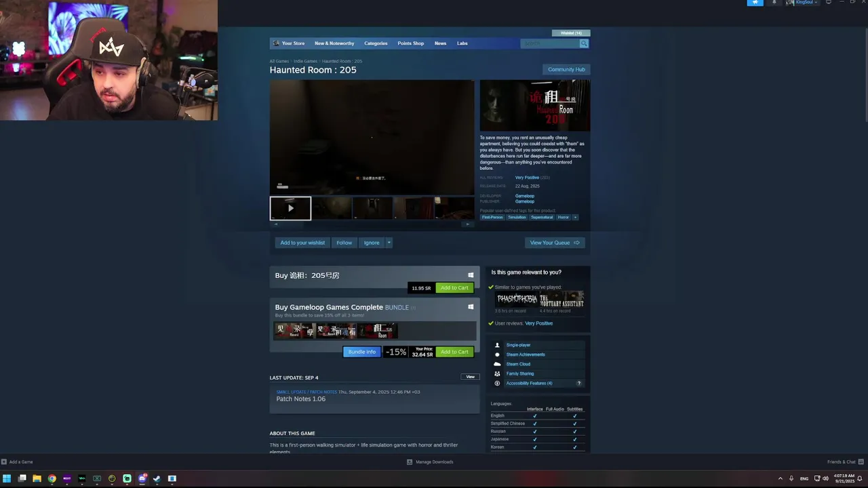Open the Manage Downloads icon
Viewport: 868px width, 488px height.
coord(410,462)
